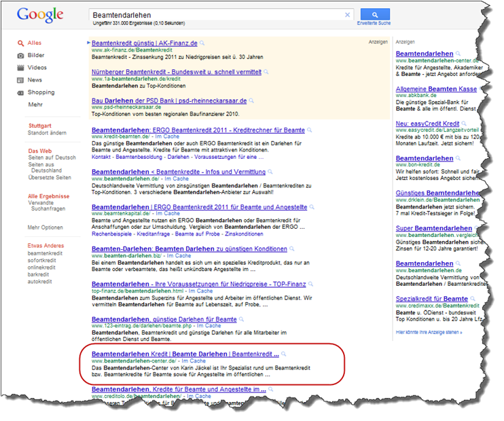504x421 pixels.
Task: Choose Übersetzte Seiten filter
Action: (x=50, y=177)
